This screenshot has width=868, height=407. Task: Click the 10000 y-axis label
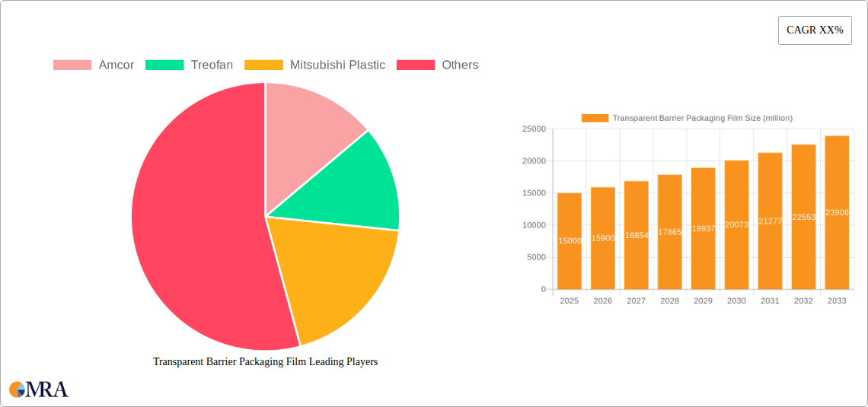pyautogui.click(x=535, y=225)
